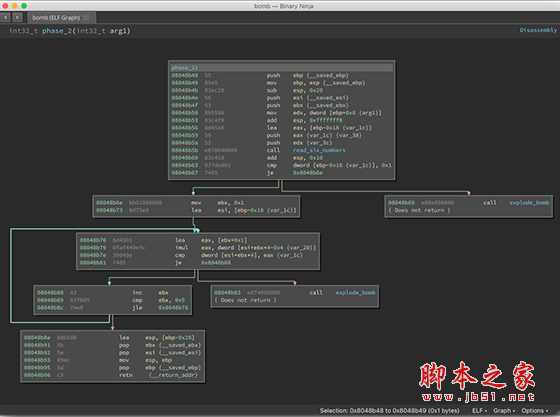Select the cmp ebx, 0x5 line

click(112, 300)
